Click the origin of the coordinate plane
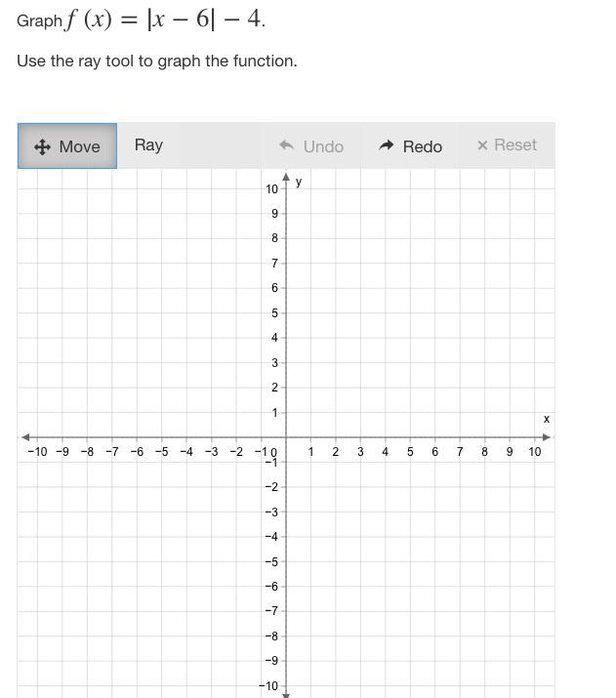Image resolution: width=616 pixels, height=698 pixels. pos(286,437)
